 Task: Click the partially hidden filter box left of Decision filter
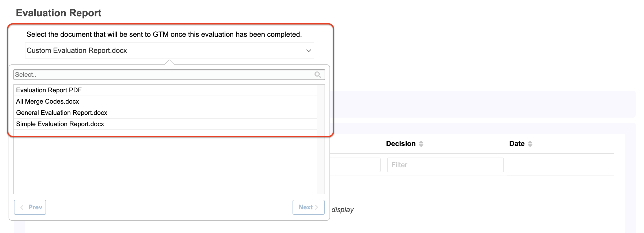point(355,165)
